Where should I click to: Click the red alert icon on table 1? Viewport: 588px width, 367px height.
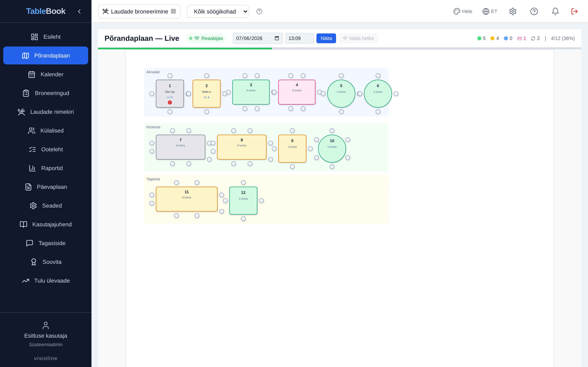pos(170,102)
